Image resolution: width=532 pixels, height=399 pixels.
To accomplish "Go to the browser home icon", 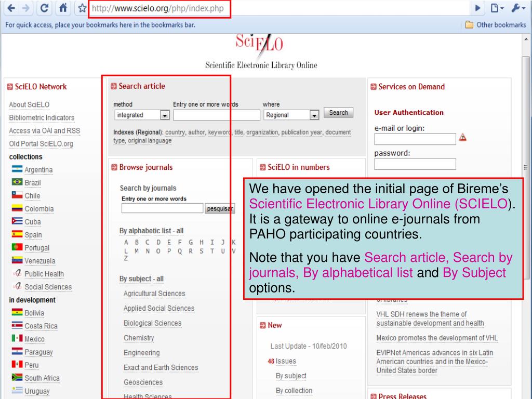I will pyautogui.click(x=63, y=8).
